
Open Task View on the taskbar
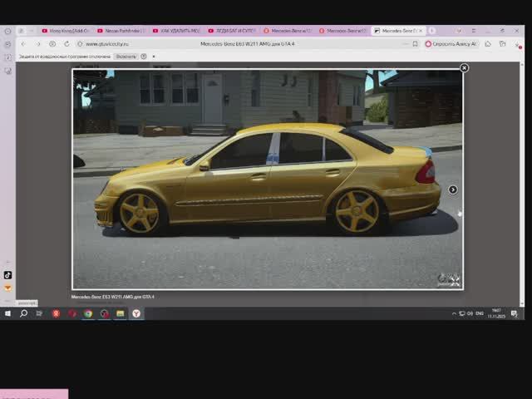(39, 313)
